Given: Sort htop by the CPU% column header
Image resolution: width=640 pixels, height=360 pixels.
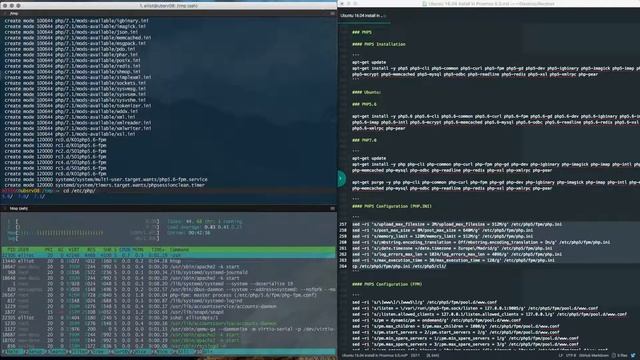Looking at the screenshot, I should click(124, 249).
